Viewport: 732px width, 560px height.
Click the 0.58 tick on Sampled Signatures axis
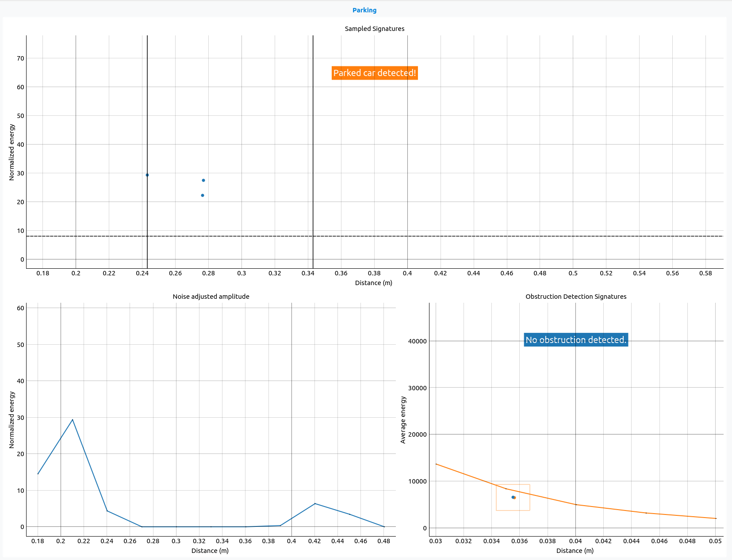coord(705,273)
